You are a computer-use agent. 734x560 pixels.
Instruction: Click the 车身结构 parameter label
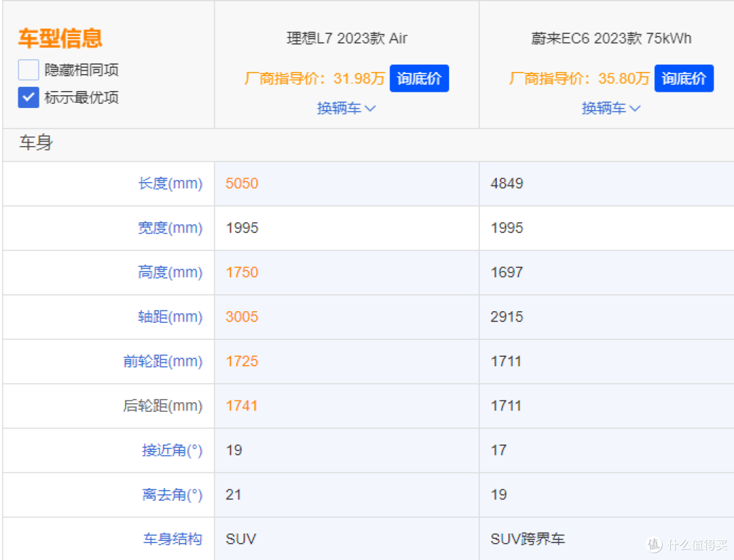(x=173, y=539)
